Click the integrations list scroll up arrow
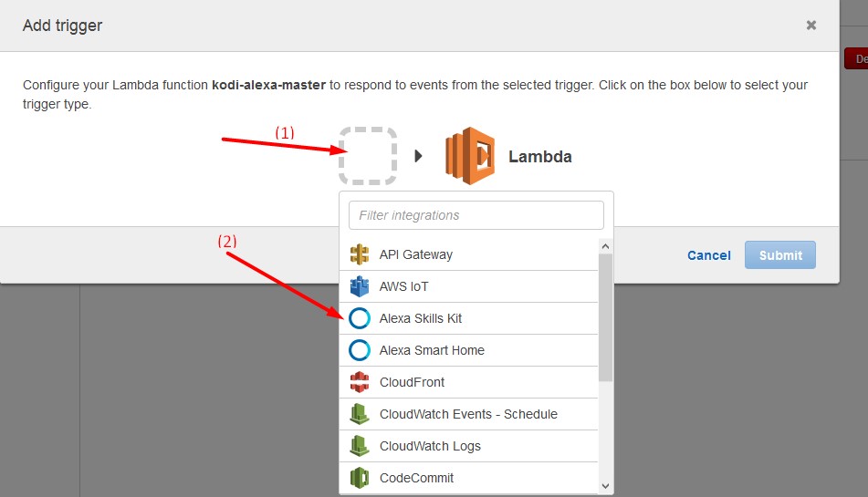The width and height of the screenshot is (868, 497). coord(606,246)
